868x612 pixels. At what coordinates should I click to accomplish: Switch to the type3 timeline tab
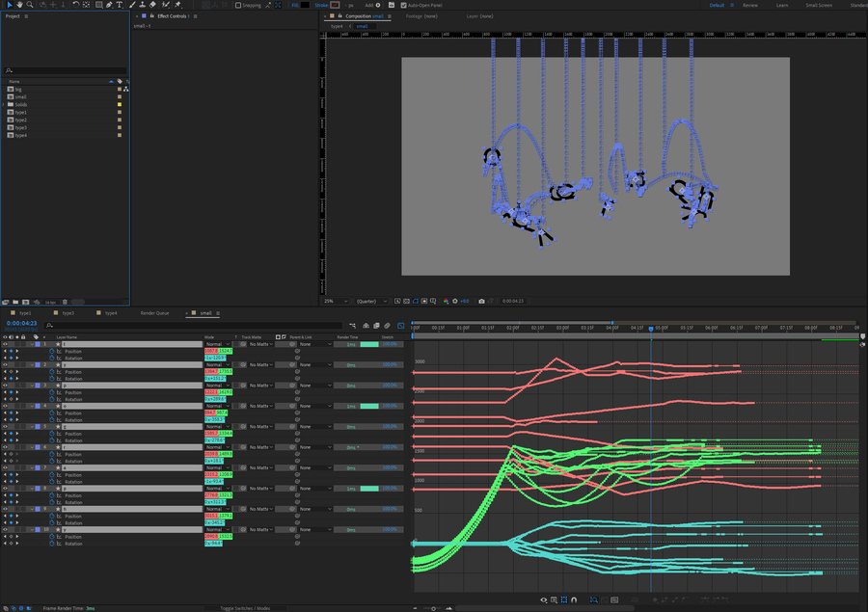point(68,313)
